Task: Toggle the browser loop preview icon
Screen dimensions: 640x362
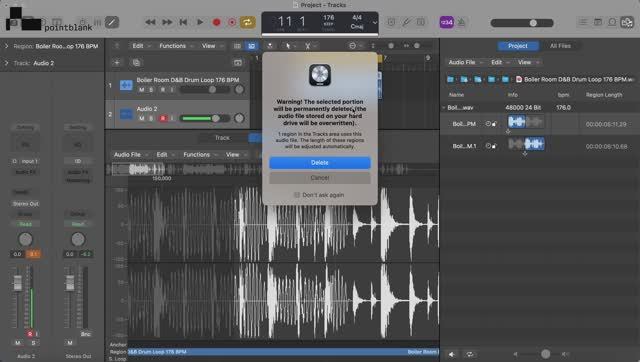Action: click(470, 354)
